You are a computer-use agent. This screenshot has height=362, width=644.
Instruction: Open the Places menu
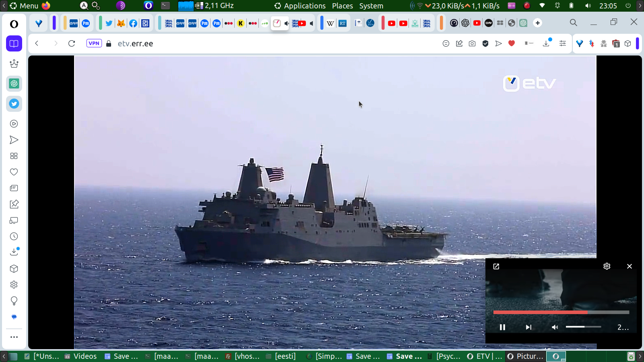(x=342, y=6)
